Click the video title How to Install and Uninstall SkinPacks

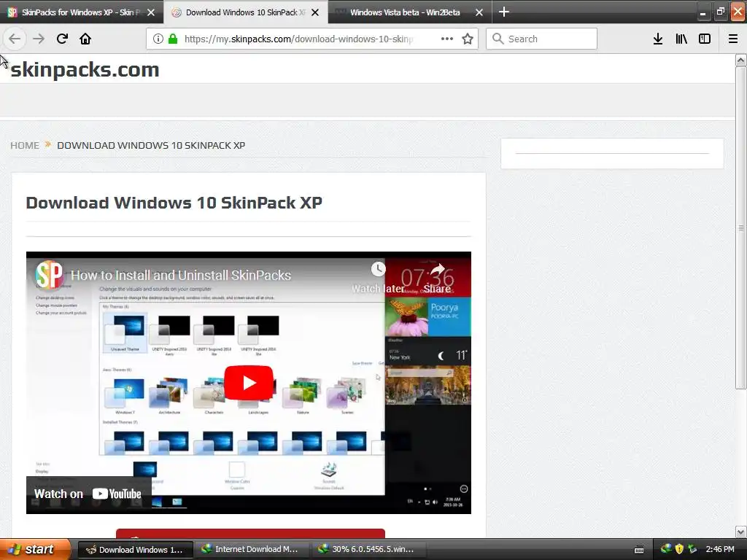(181, 275)
